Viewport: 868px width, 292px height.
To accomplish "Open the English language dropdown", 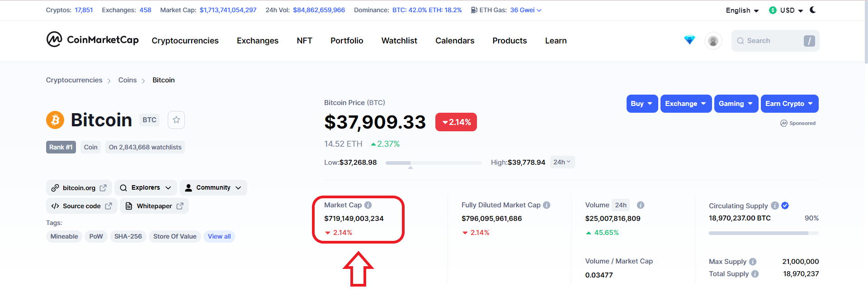I will point(743,10).
